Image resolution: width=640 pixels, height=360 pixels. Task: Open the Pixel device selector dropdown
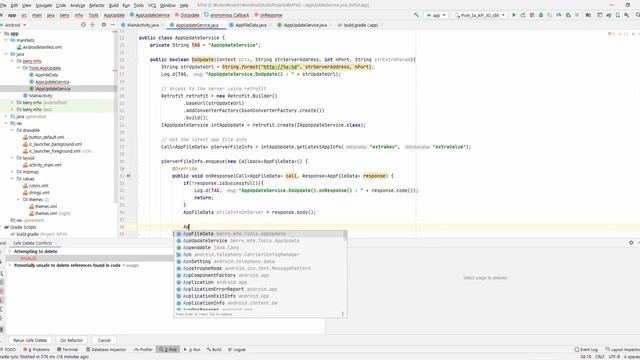point(480,15)
